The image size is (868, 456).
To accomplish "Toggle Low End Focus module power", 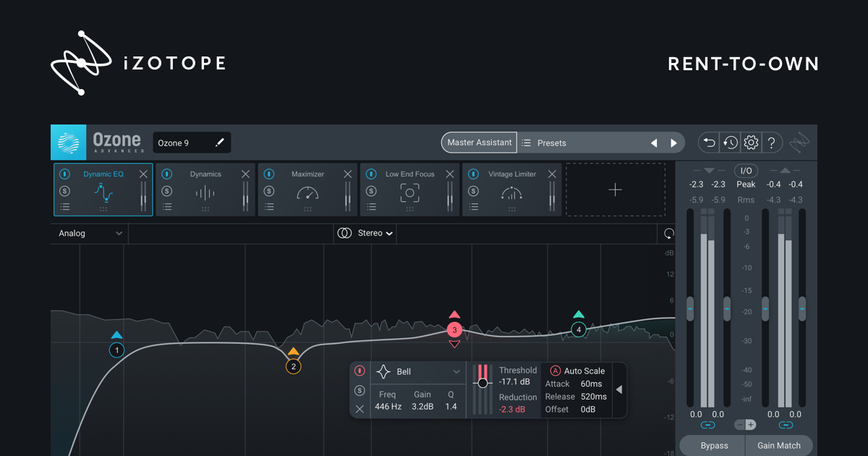I will point(371,174).
